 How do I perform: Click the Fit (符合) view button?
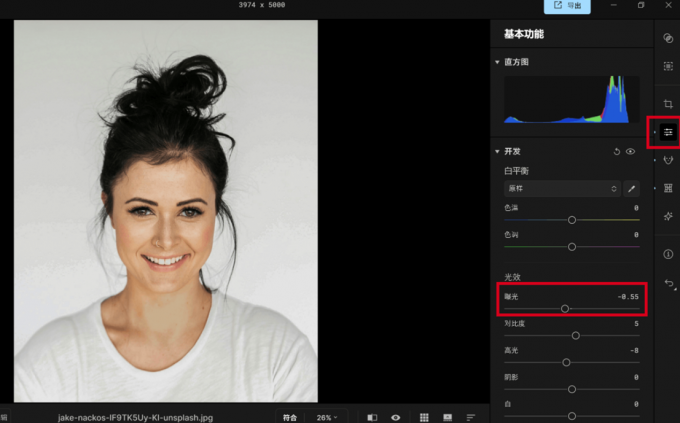290,417
